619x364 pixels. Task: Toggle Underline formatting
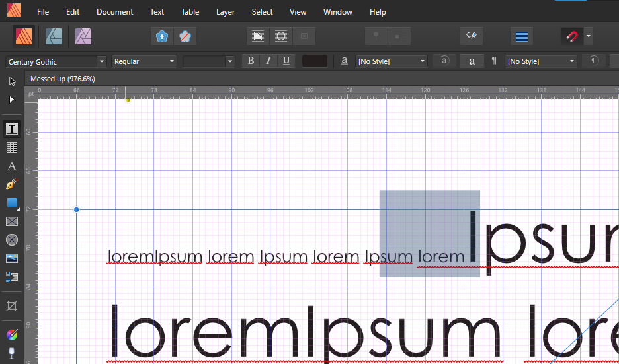coord(286,61)
